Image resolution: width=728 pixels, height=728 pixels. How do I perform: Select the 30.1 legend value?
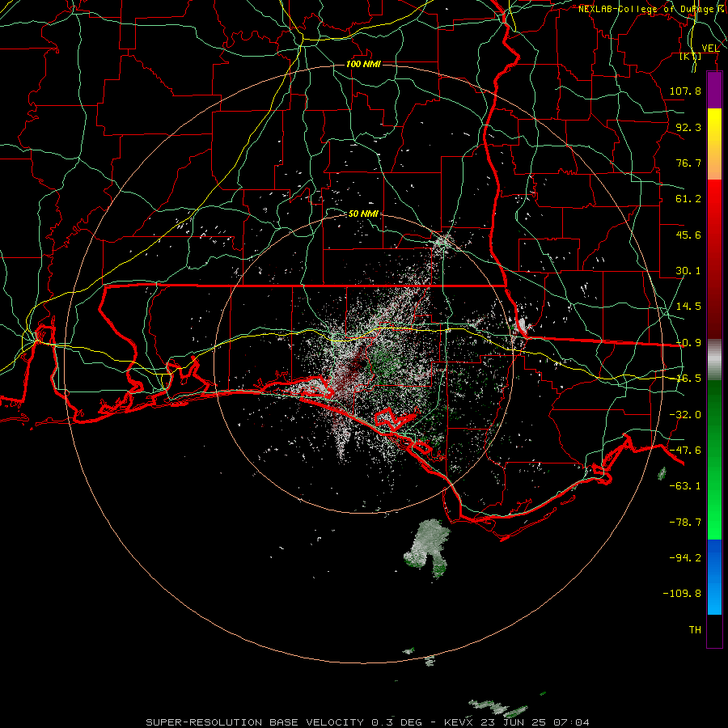point(688,271)
